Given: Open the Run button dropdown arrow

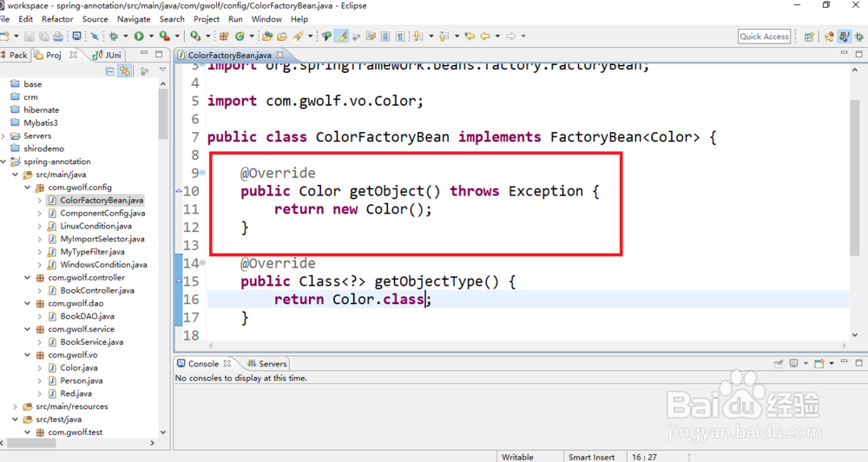Looking at the screenshot, I should [150, 36].
